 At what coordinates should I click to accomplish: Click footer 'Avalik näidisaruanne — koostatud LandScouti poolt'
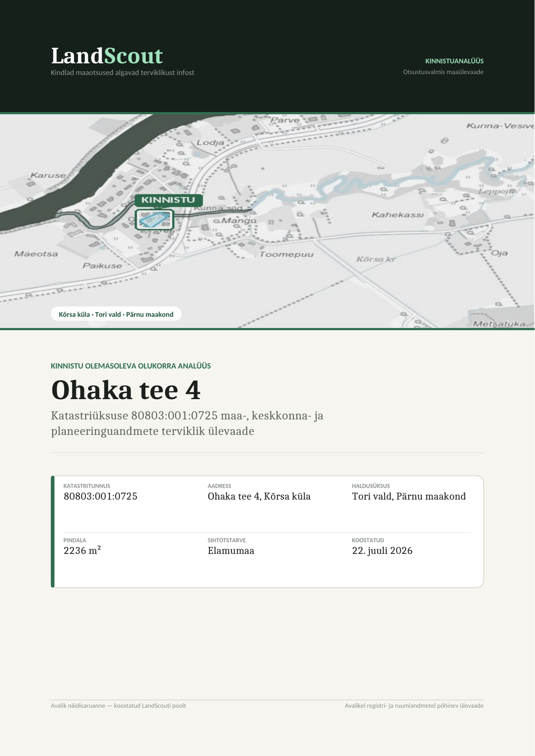[118, 706]
